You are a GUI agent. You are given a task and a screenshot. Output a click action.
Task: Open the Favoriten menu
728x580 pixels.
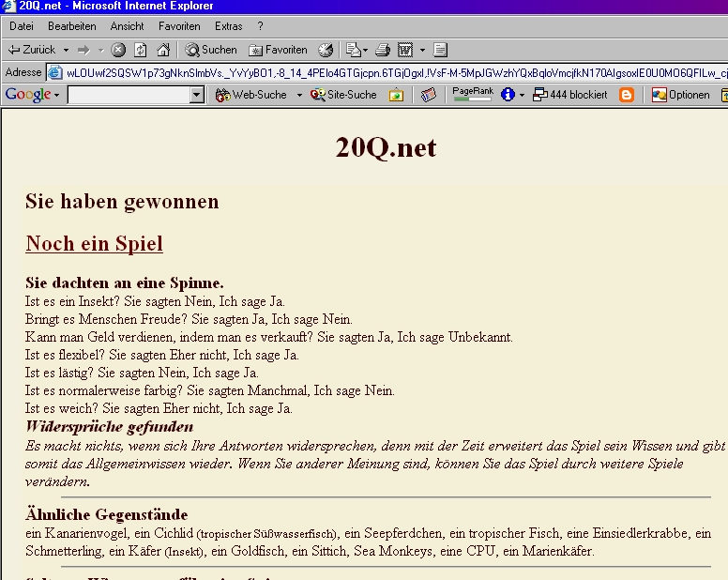(x=179, y=26)
